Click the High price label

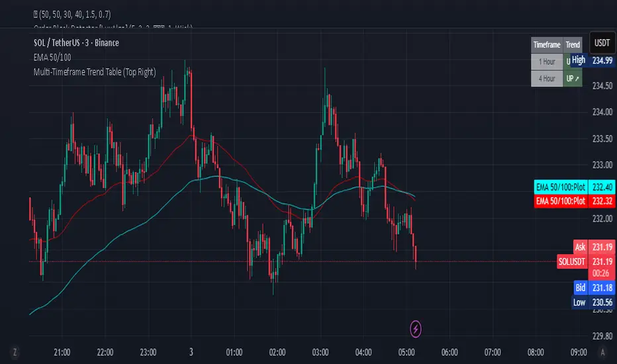click(579, 60)
